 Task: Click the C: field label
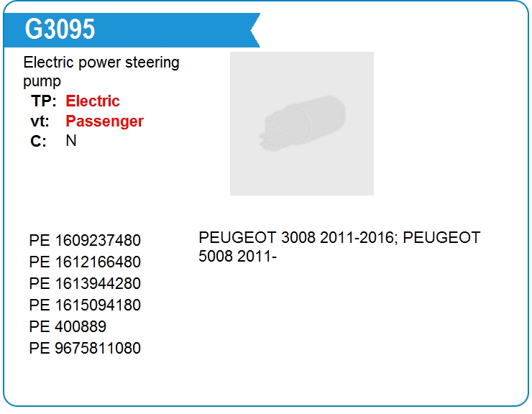38,142
